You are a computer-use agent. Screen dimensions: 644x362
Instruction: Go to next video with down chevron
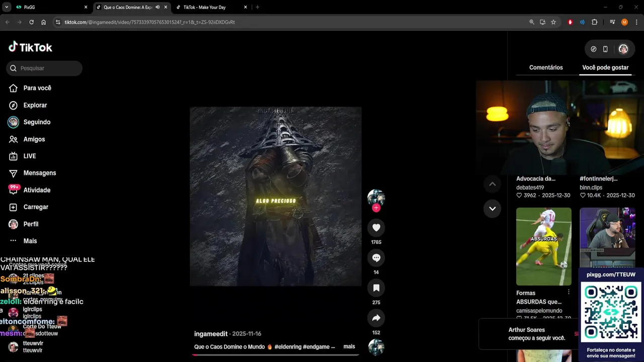[x=492, y=209]
